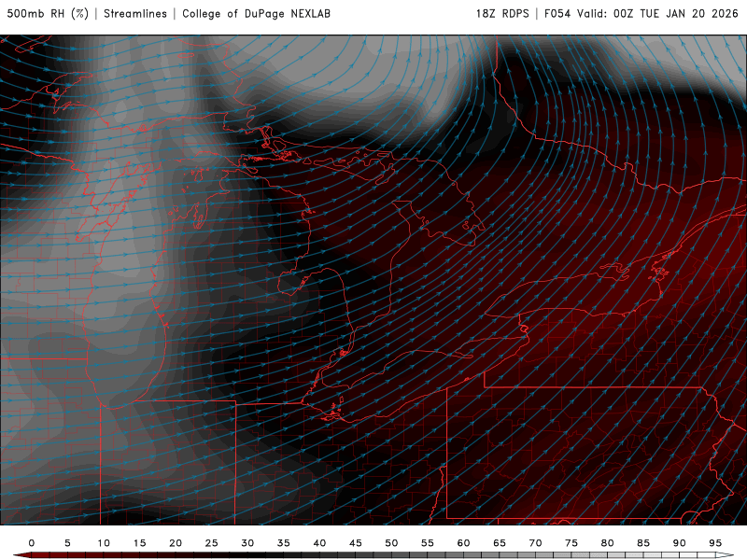Click the "College of DuPage NEXLAB" text
This screenshot has width=747, height=560.
(256, 14)
